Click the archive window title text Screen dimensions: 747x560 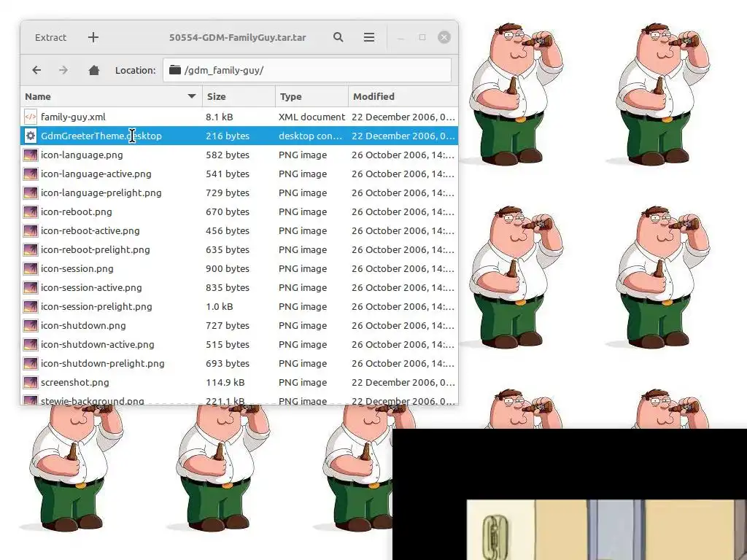237,38
